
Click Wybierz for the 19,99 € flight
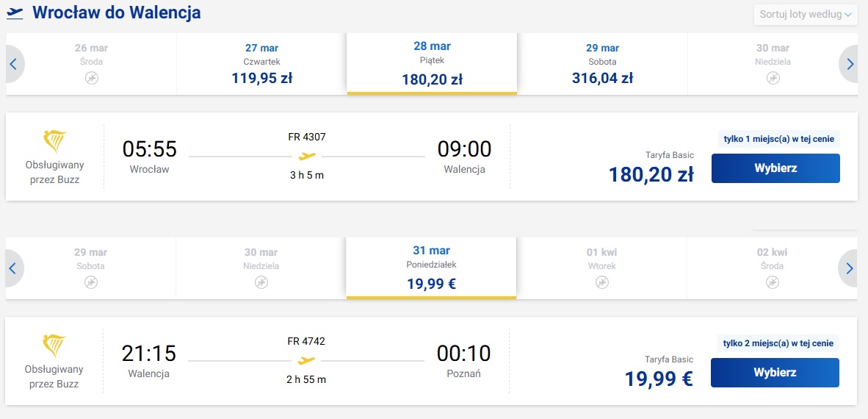(775, 373)
